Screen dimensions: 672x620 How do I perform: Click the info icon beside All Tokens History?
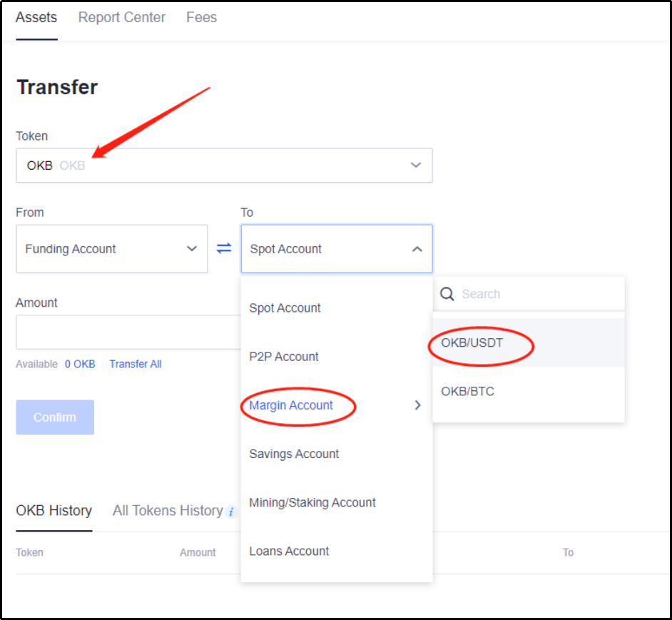230,512
